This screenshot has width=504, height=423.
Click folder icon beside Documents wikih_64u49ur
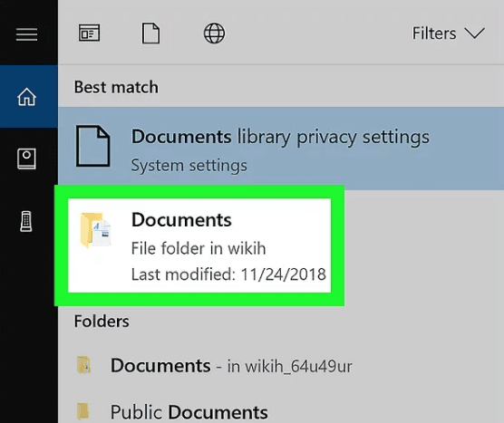click(x=83, y=365)
